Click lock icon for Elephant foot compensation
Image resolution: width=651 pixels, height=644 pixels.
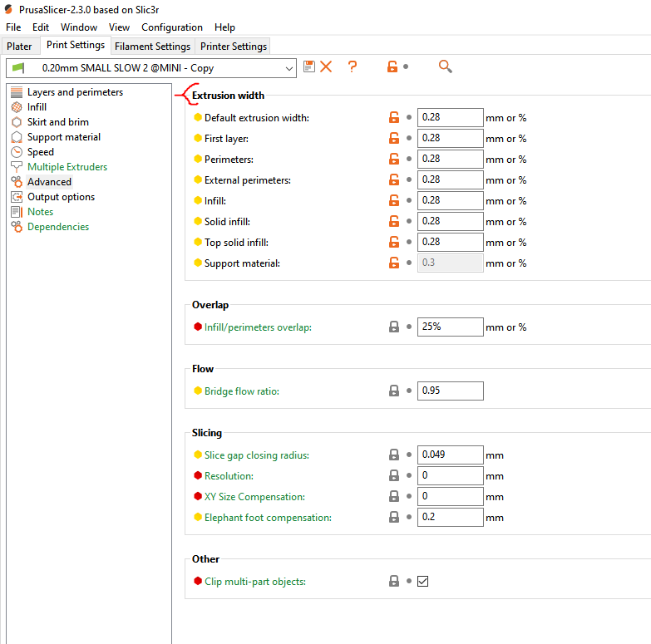click(x=393, y=517)
